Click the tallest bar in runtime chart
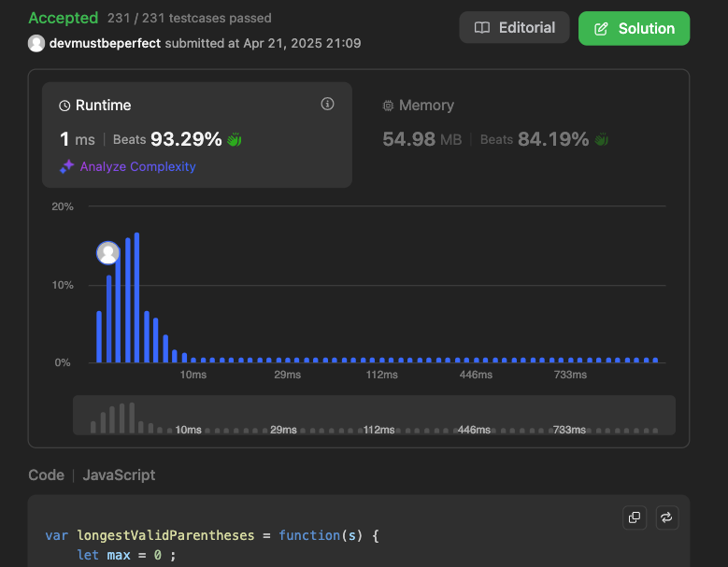This screenshot has height=567, width=728. (136, 297)
